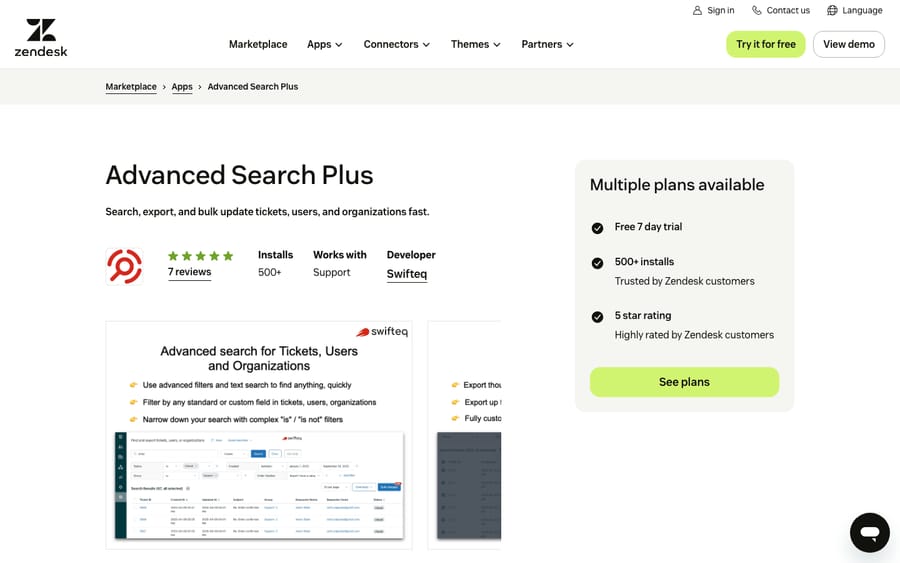Click the swifteq logo in first screenshot
Screen dimensions: 900x563
pos(382,331)
